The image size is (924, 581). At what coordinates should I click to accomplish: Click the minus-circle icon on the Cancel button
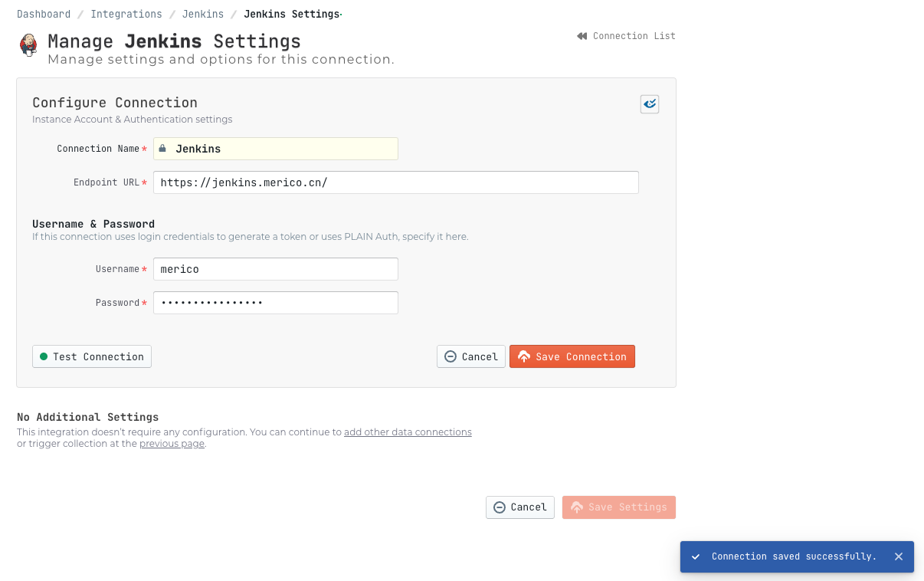coord(451,356)
